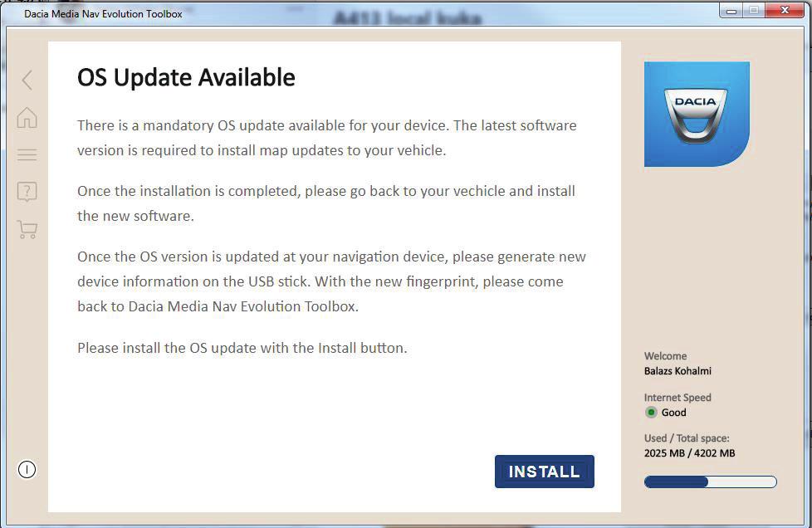Click the OS Update Available heading
The height and width of the screenshot is (528, 812).
[x=186, y=78]
